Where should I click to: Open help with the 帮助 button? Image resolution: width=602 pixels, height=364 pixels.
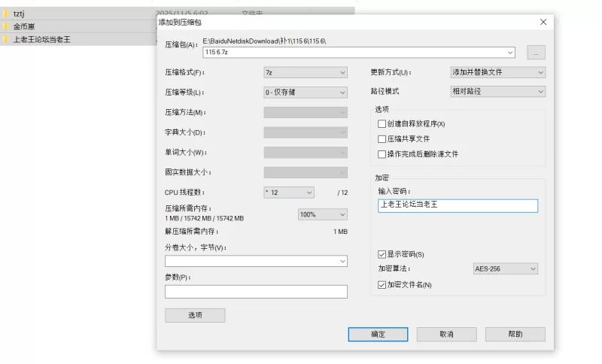[515, 334]
